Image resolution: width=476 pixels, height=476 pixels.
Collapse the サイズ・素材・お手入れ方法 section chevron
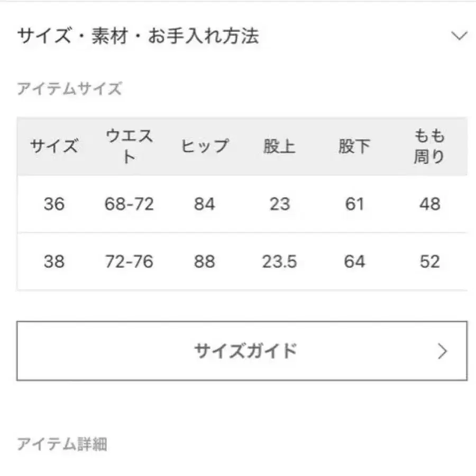pyautogui.click(x=460, y=35)
